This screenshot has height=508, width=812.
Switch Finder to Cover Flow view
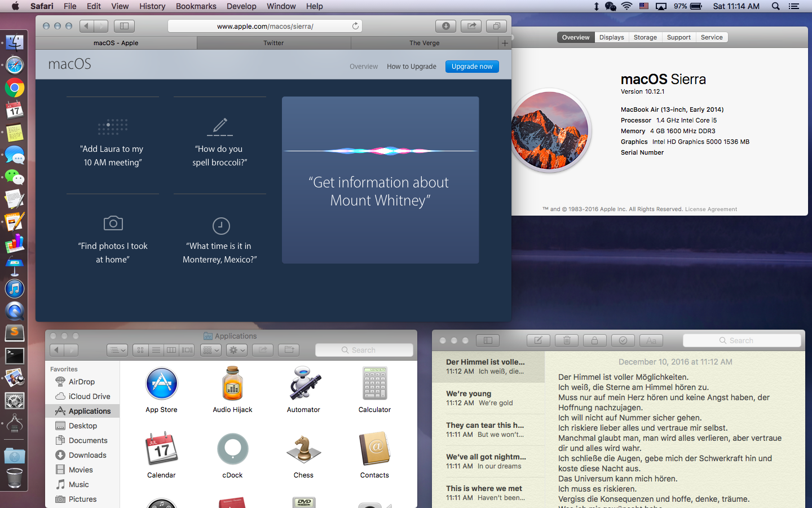pos(187,350)
